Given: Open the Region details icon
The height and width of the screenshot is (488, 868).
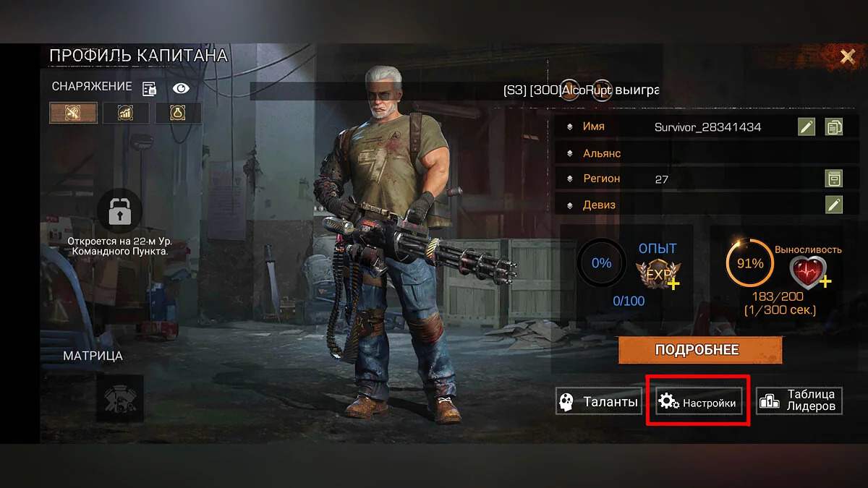Looking at the screenshot, I should [834, 179].
